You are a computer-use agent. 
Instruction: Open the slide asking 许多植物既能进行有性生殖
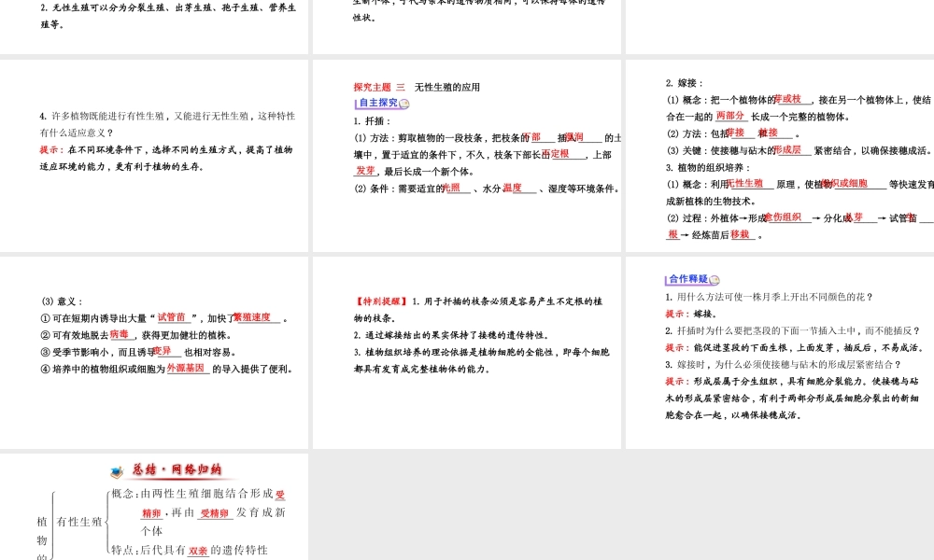click(154, 155)
